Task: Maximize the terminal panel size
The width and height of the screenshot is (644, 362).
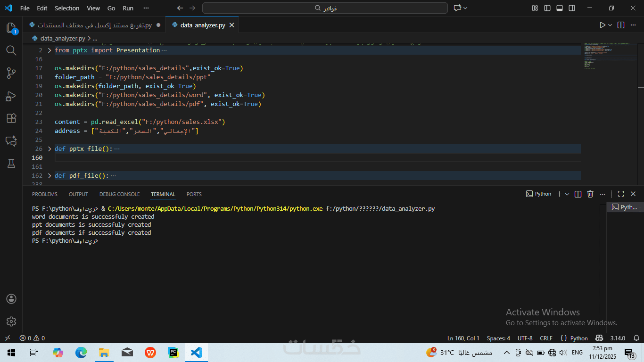Action: click(620, 194)
